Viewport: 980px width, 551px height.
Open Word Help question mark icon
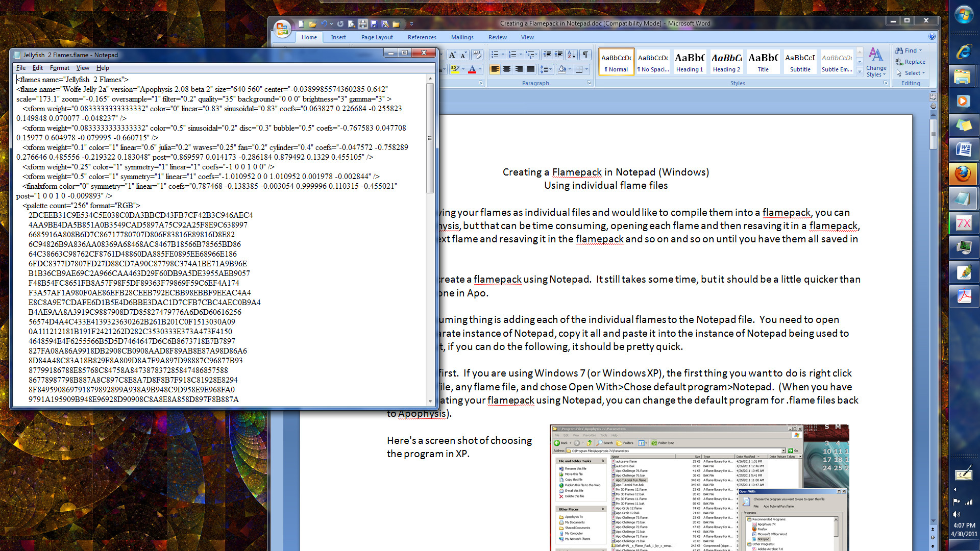pos(932,37)
